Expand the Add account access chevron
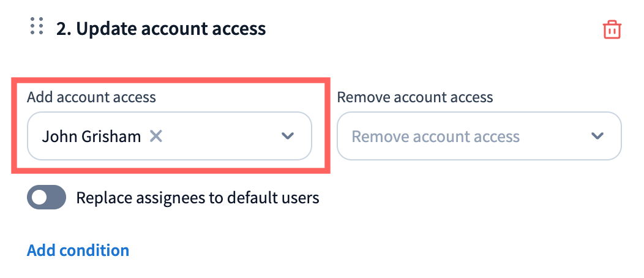 288,136
